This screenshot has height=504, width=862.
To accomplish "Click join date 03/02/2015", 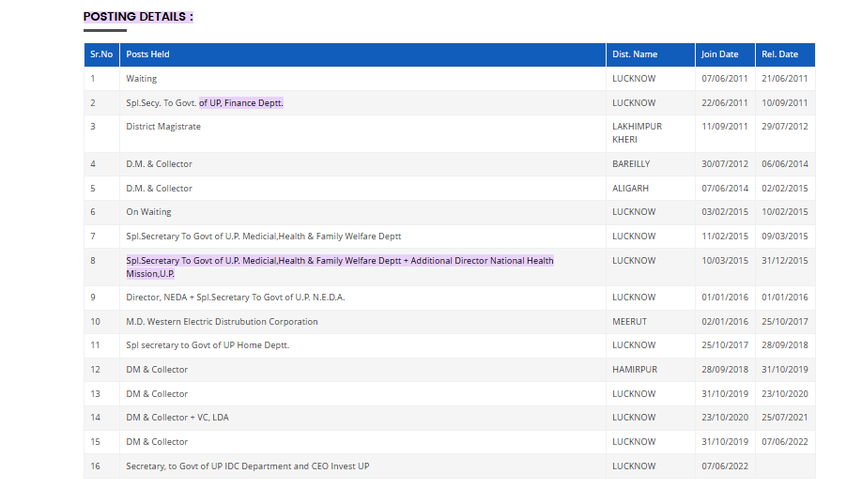I will [725, 211].
